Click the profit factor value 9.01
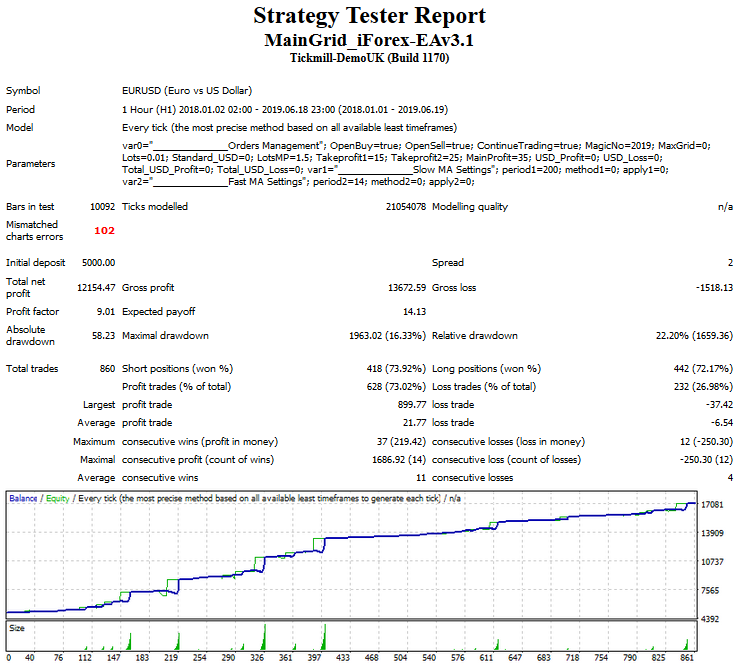The height and width of the screenshot is (667, 738). 105,312
